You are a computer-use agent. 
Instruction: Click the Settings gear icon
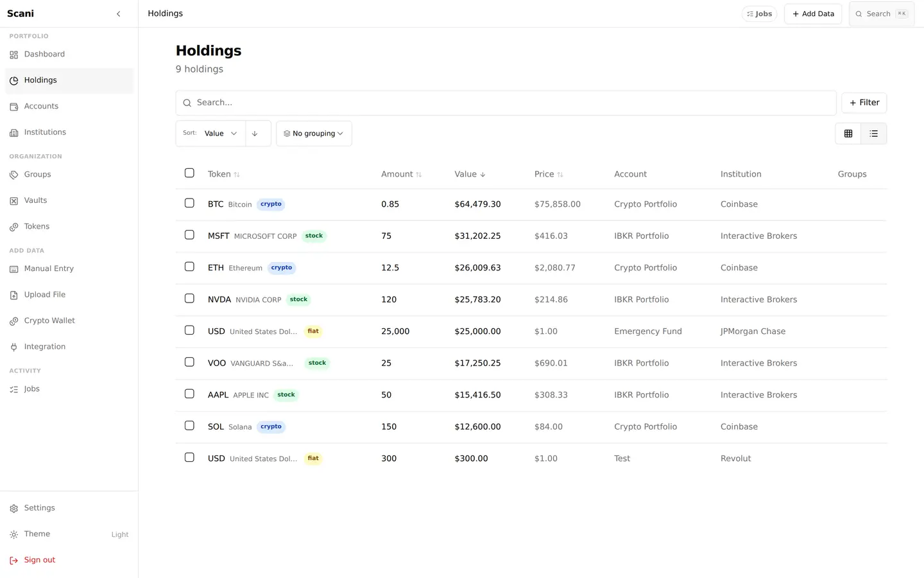click(14, 508)
